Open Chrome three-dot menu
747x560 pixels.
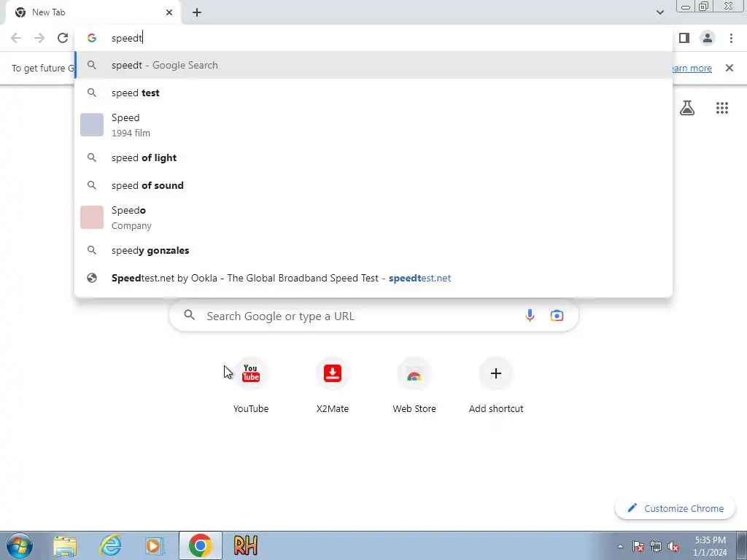(731, 38)
